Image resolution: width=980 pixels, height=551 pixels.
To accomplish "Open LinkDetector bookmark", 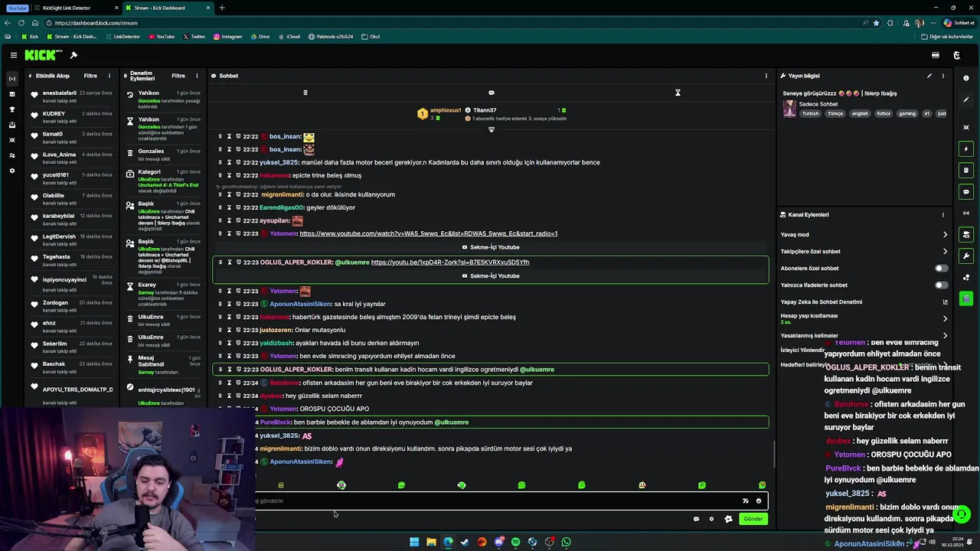I will point(122,37).
